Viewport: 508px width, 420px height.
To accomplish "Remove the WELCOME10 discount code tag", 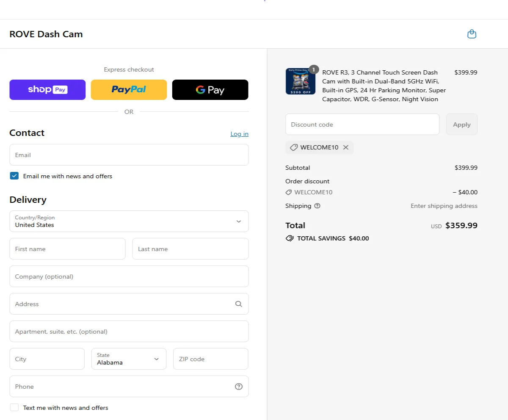I will (346, 147).
